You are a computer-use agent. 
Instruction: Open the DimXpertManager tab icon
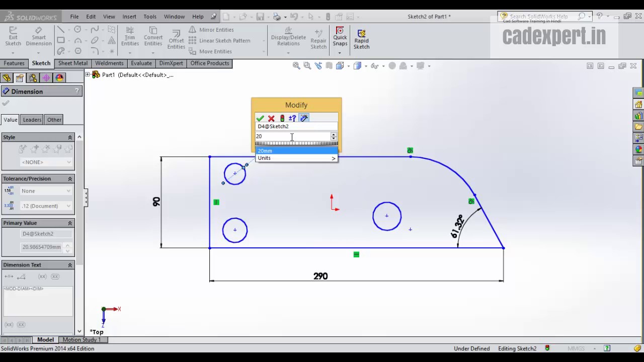pos(46,78)
